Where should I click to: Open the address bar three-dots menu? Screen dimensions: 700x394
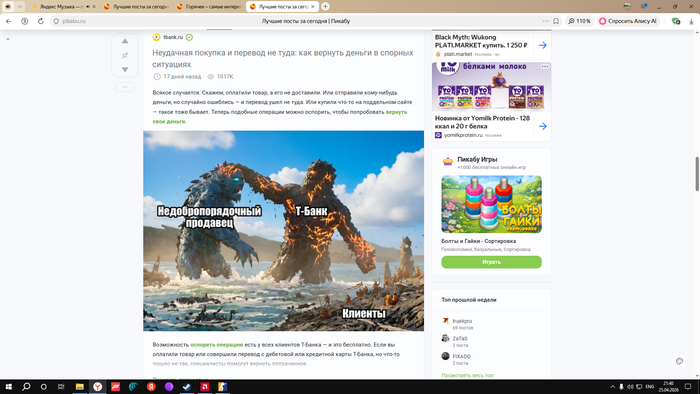click(546, 21)
